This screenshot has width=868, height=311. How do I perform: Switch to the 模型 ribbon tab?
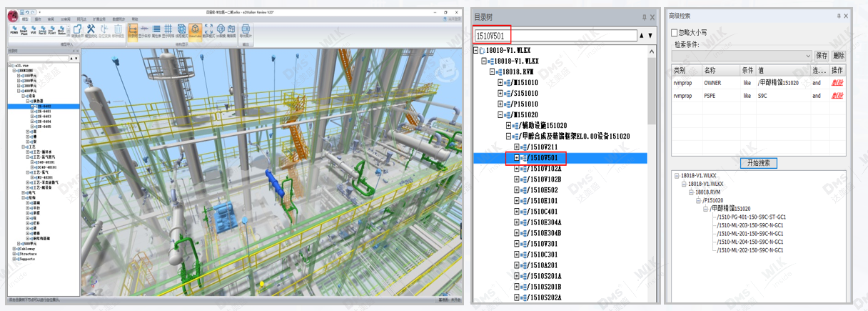coord(24,19)
